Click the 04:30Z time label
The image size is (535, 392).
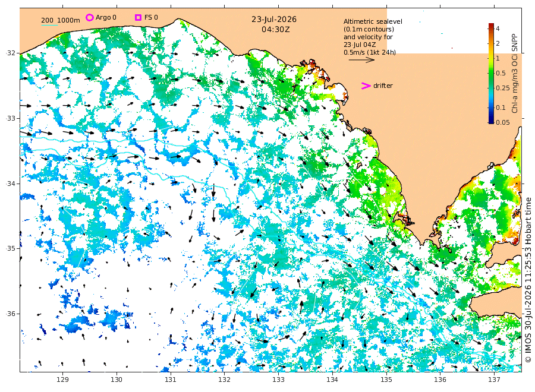[x=276, y=30]
